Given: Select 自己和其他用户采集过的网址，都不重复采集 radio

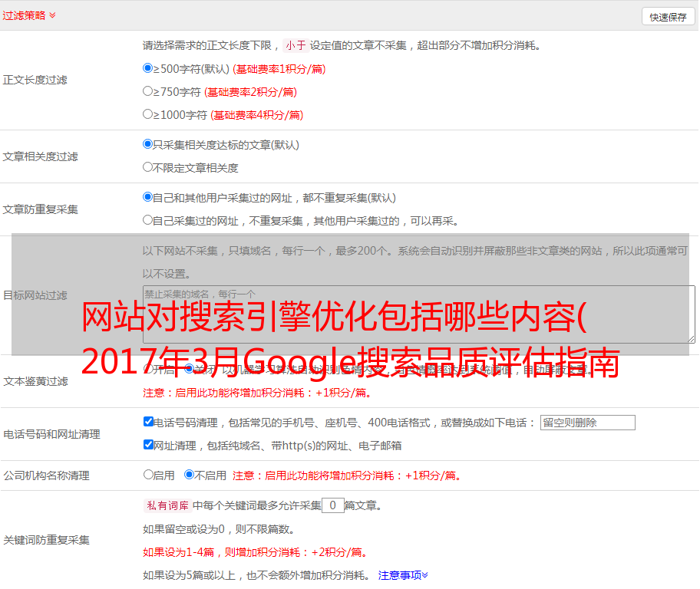Looking at the screenshot, I should 148,197.
